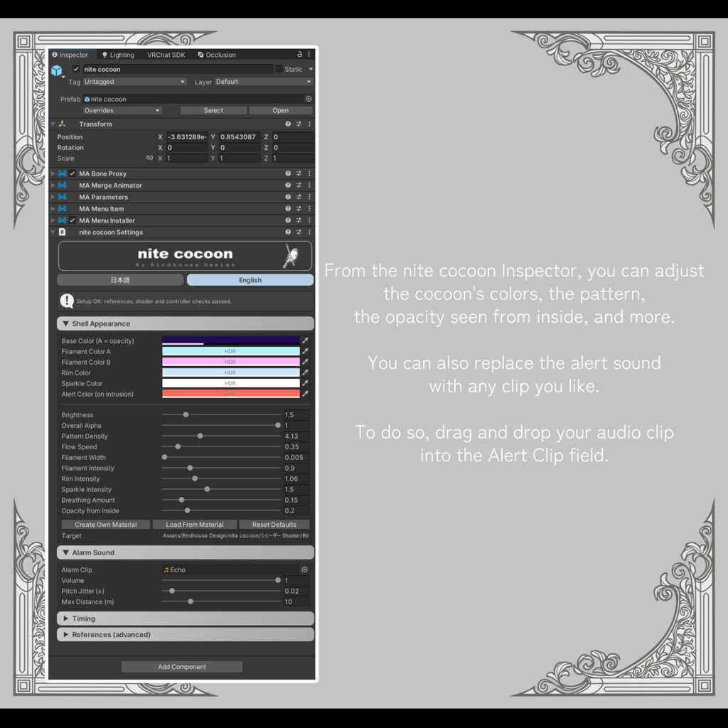Click the Position Y value field

pos(239,136)
